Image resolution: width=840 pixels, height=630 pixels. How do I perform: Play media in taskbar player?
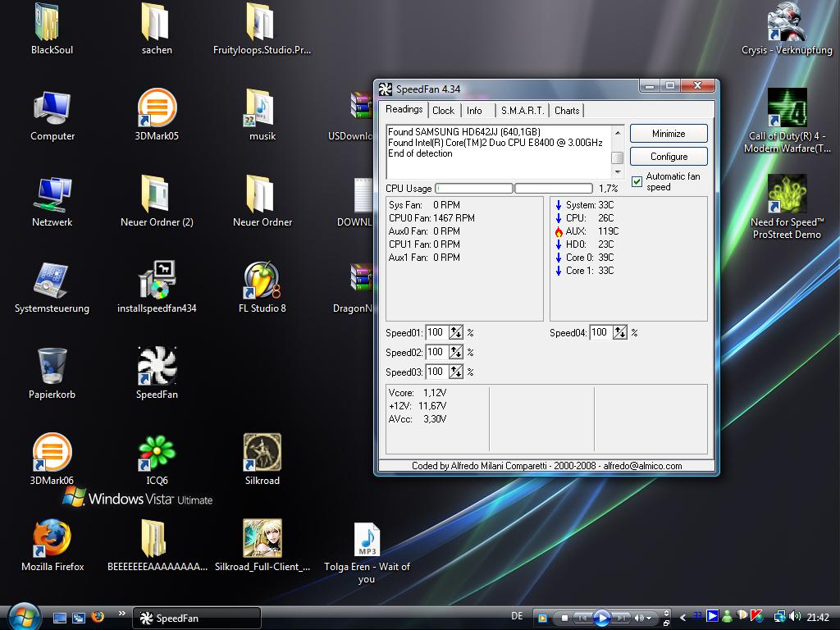pyautogui.click(x=601, y=618)
